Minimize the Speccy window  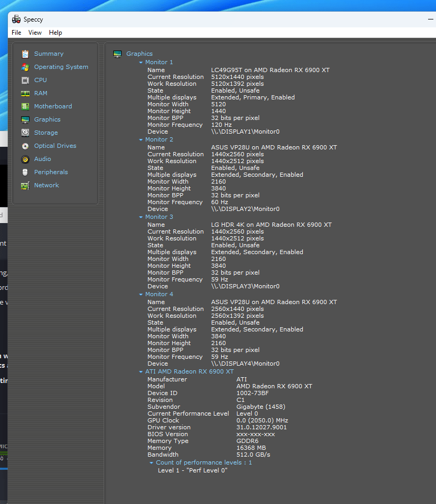431,19
